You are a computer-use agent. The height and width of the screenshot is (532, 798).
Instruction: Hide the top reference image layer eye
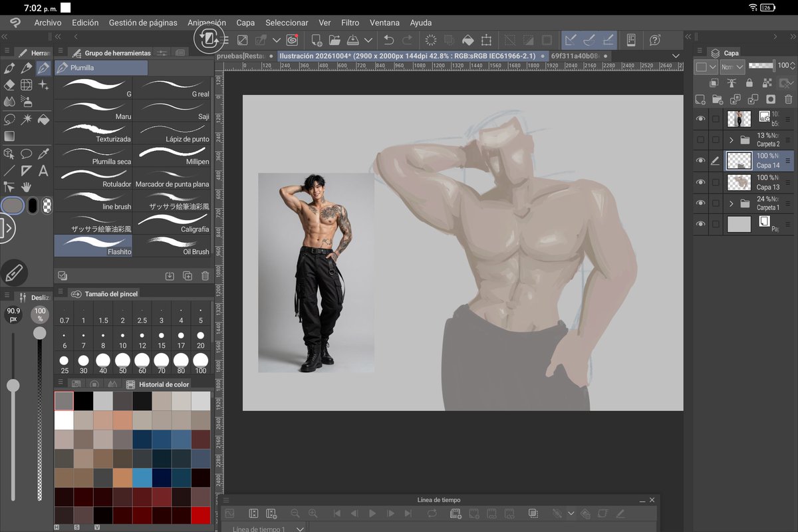(700, 118)
